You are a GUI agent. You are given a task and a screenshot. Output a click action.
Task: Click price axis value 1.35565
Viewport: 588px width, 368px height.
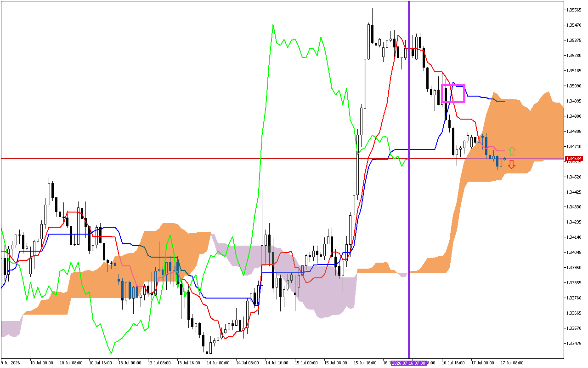click(574, 10)
